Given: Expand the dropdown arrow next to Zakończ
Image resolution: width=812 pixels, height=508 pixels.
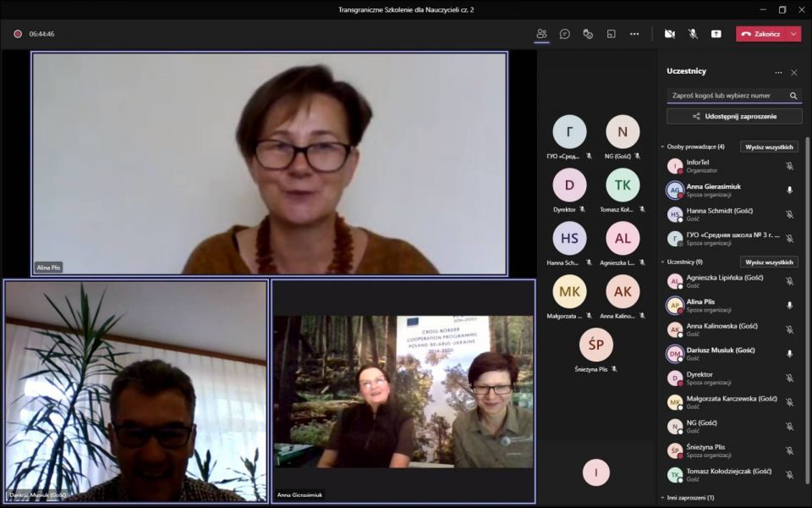Looking at the screenshot, I should click(x=793, y=34).
